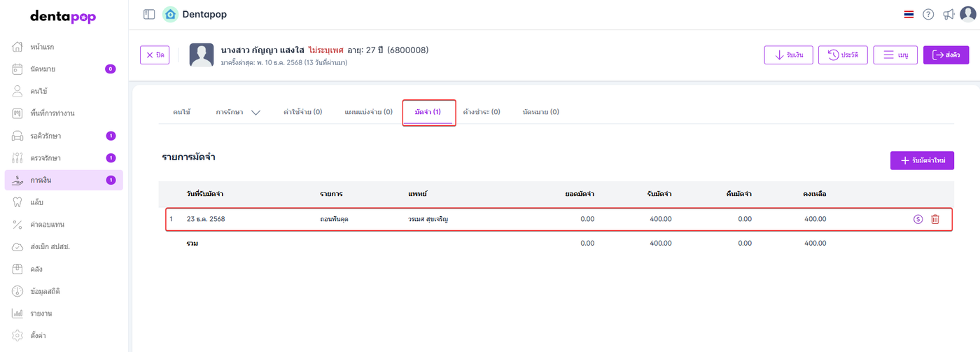The height and width of the screenshot is (352, 980).
Task: Open the เมนู menu button
Action: [x=895, y=55]
